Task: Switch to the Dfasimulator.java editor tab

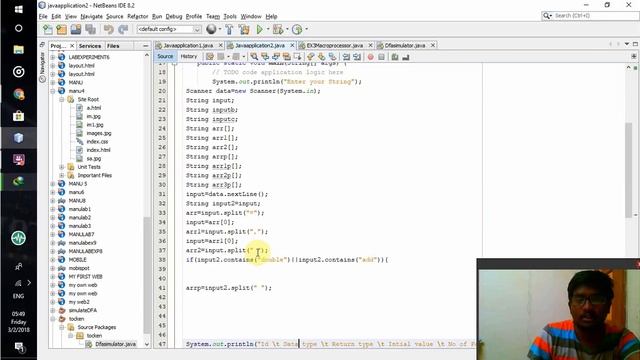Action: pos(405,45)
